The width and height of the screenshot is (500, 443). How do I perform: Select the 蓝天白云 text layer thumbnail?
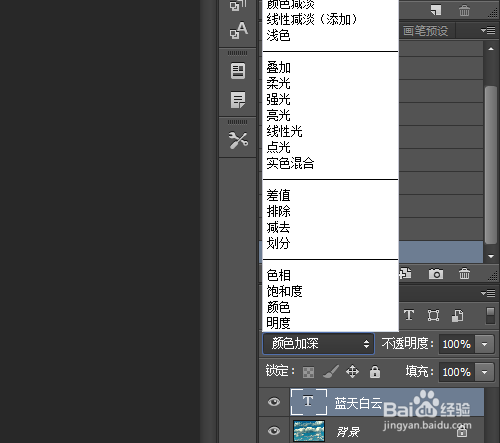[308, 402]
